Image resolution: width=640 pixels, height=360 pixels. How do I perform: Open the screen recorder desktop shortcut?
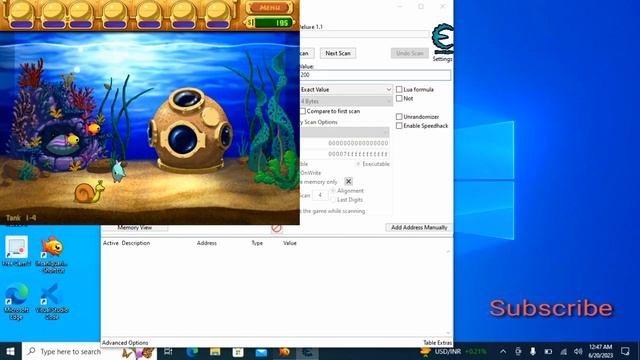17,251
